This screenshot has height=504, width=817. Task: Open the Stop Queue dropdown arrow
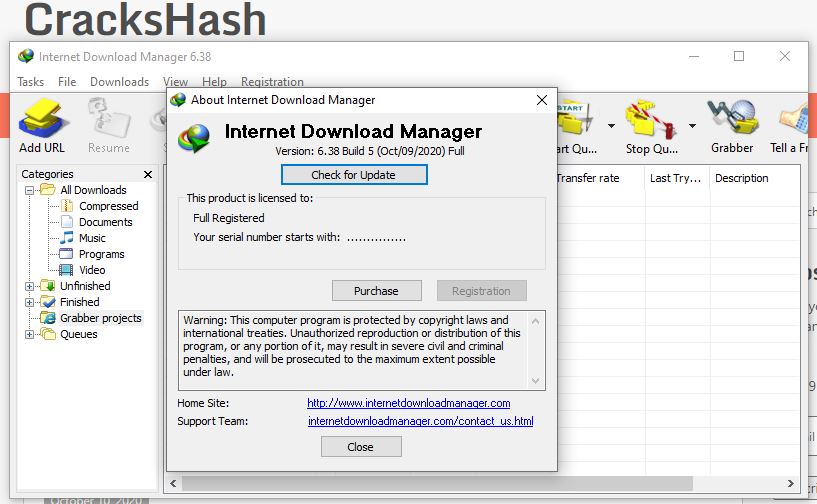tap(692, 126)
